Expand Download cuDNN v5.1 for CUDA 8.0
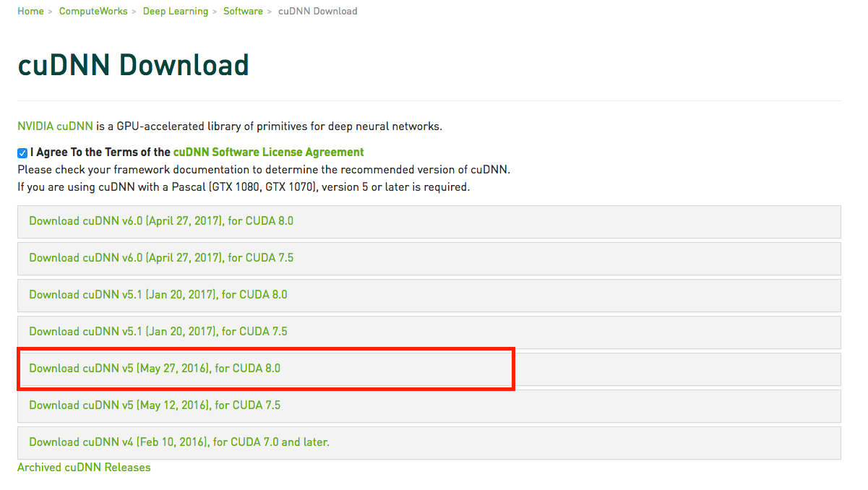 429,295
